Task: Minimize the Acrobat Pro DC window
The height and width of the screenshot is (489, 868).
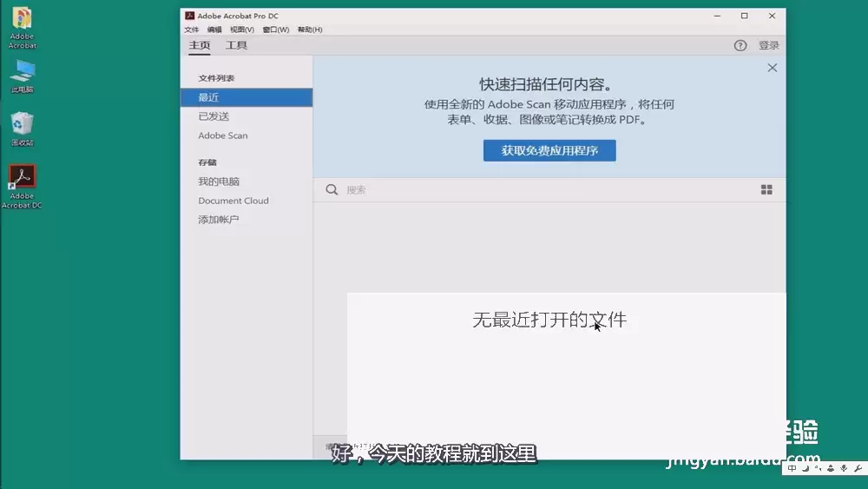Action: click(718, 16)
